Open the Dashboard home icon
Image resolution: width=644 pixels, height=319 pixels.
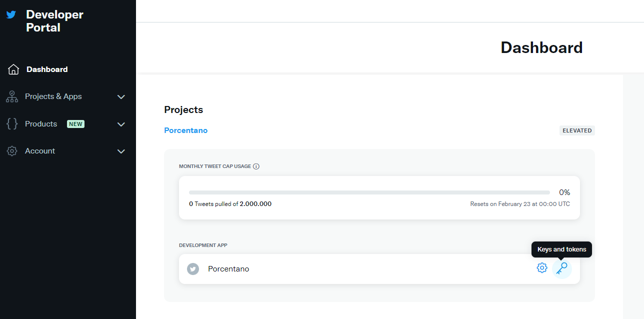(13, 69)
